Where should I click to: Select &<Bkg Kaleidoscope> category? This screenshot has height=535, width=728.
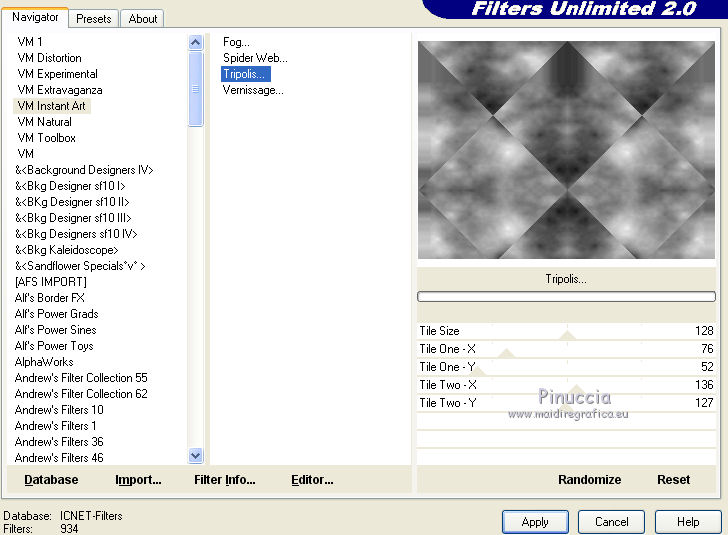click(x=66, y=250)
